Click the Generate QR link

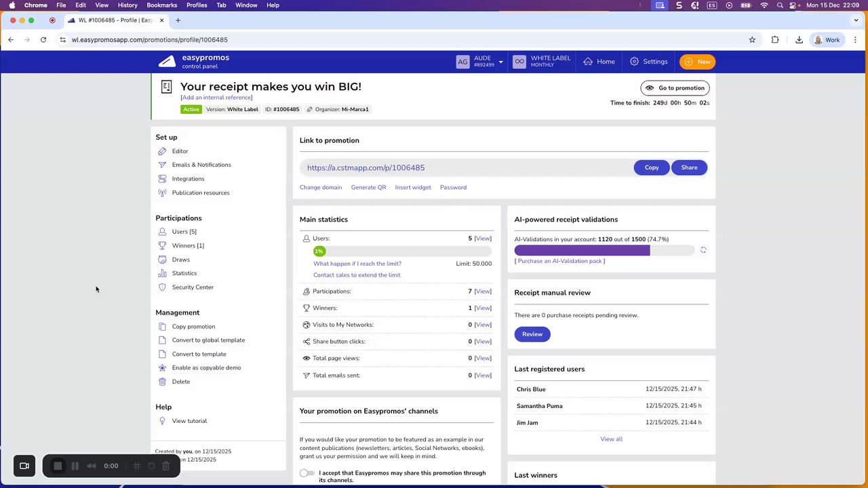(368, 188)
